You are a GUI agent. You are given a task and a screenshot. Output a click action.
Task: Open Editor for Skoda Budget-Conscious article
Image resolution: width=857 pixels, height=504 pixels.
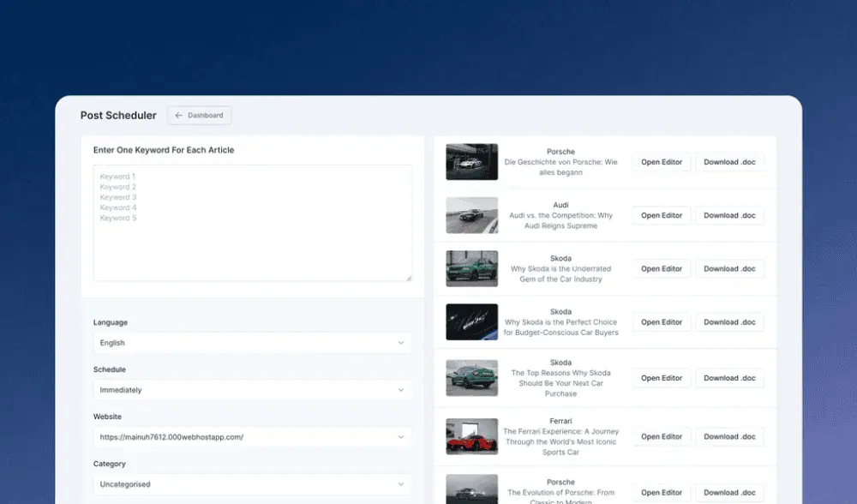(x=662, y=322)
